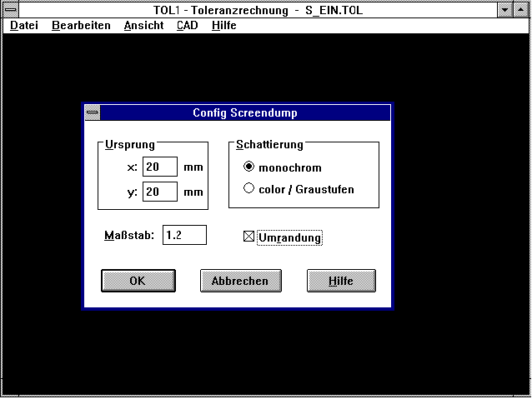Confirm settings with the OK button
This screenshot has width=532, height=399.
click(138, 281)
